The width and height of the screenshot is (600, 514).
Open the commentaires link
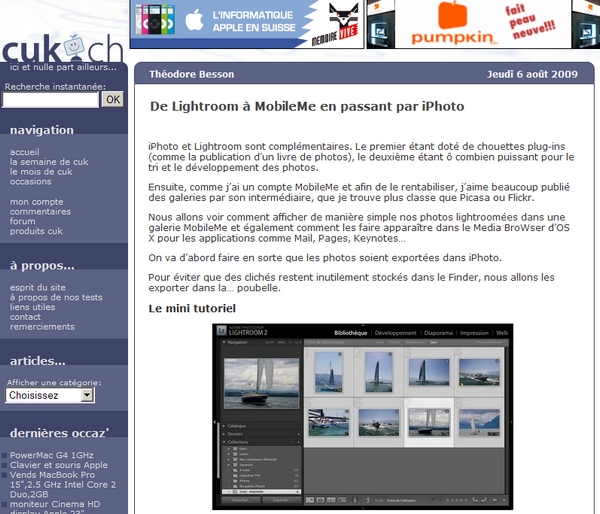[x=40, y=211]
